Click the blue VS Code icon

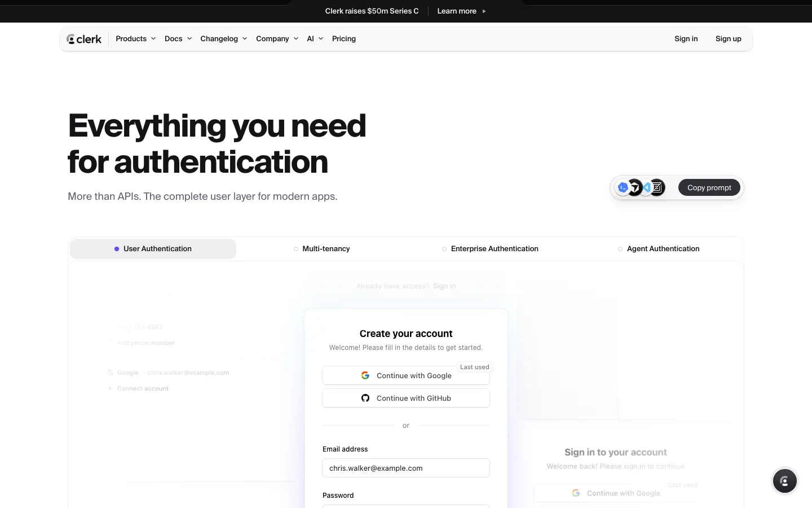(646, 187)
